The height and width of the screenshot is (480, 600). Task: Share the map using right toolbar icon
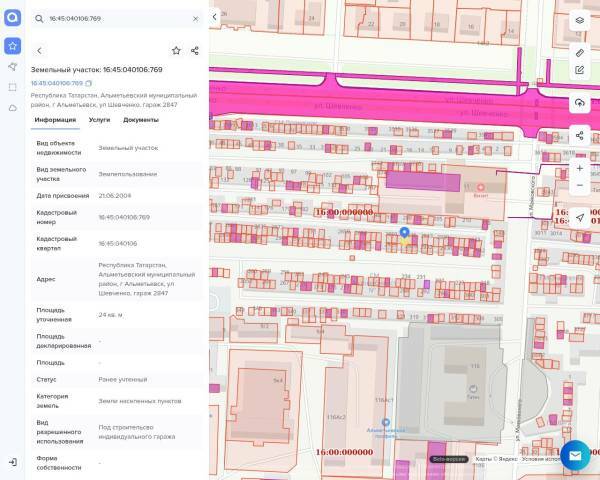point(580,136)
